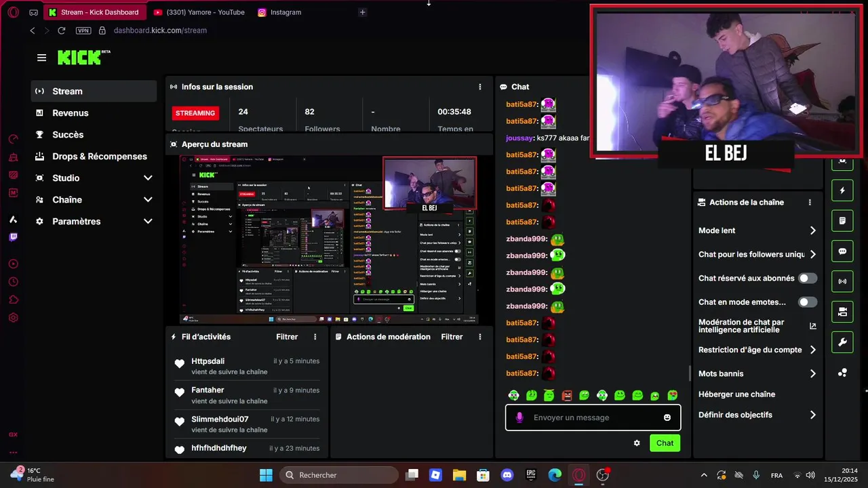Select Héberger une chaîne
This screenshot has height=488, width=868.
736,394
